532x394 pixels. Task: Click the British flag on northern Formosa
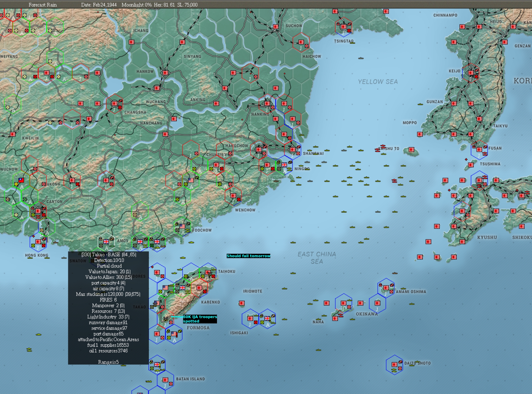(x=182, y=287)
